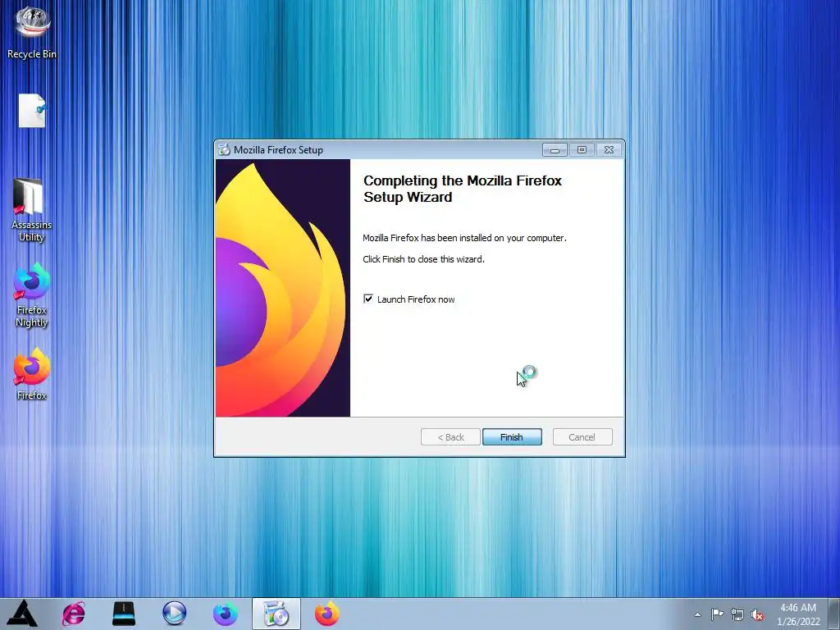
Task: Click the maximize button of Setup window
Action: (582, 150)
